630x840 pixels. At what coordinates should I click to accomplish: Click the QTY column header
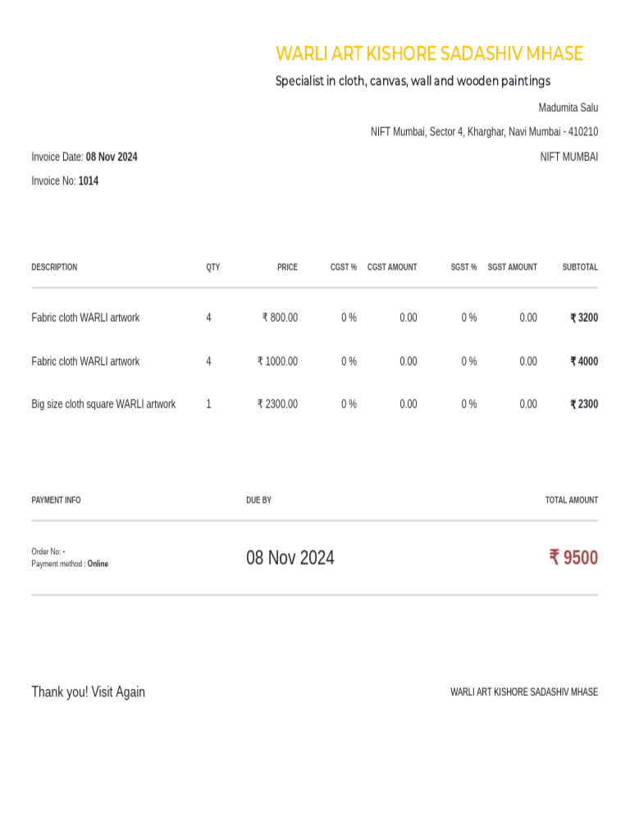coord(212,267)
